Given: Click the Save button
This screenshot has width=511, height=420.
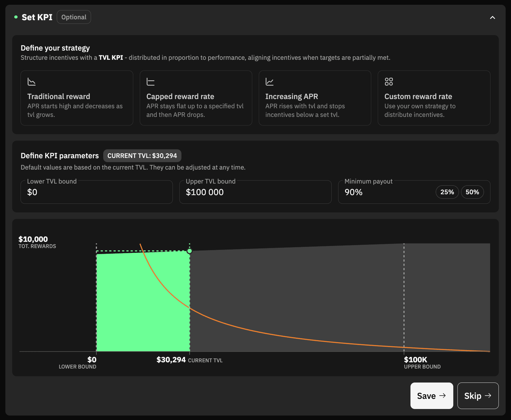Looking at the screenshot, I should (x=432, y=396).
